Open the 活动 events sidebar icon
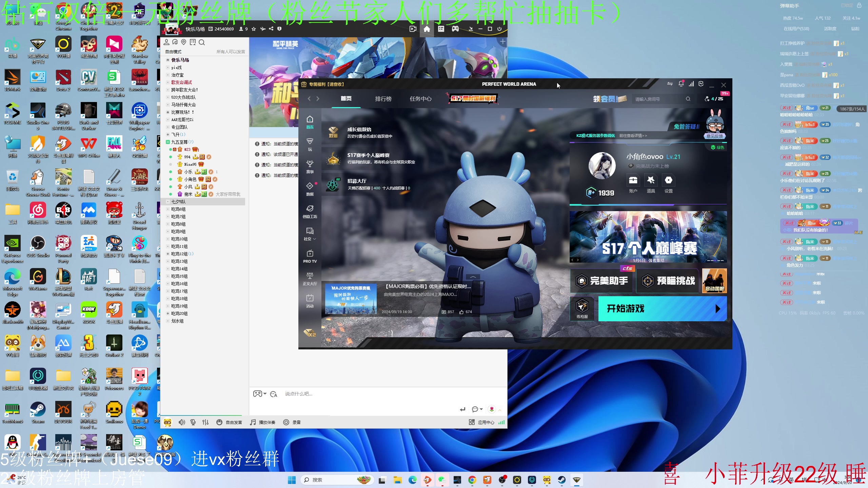Viewport: 868px width, 488px height. pos(310,301)
